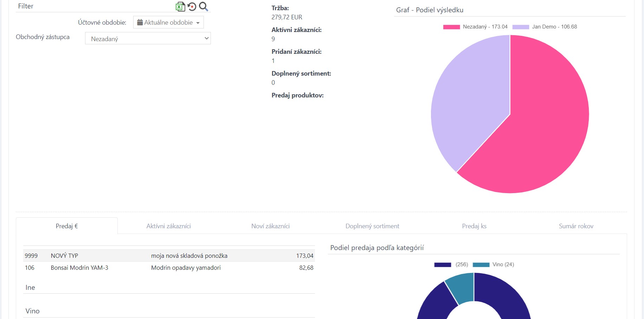Click the Graf - Podiel výsledku heading

430,10
